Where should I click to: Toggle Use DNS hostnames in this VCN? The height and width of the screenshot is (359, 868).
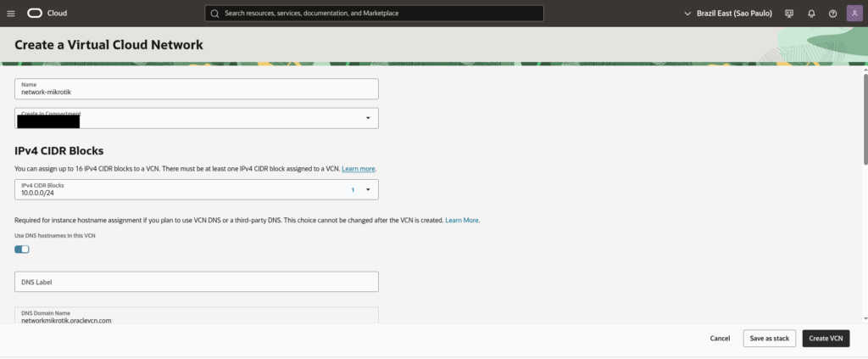click(x=22, y=249)
